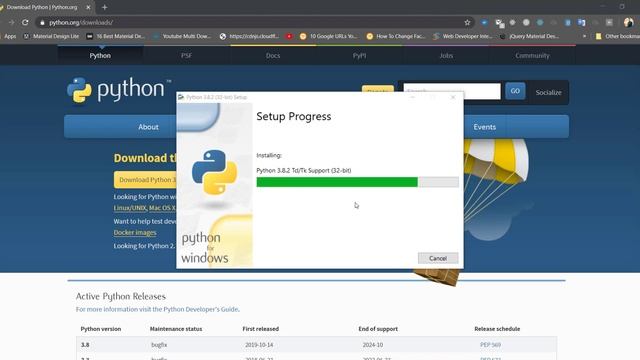Open the 16 Best Material De... bookmark
Screen dimensions: 640x360
click(x=116, y=36)
